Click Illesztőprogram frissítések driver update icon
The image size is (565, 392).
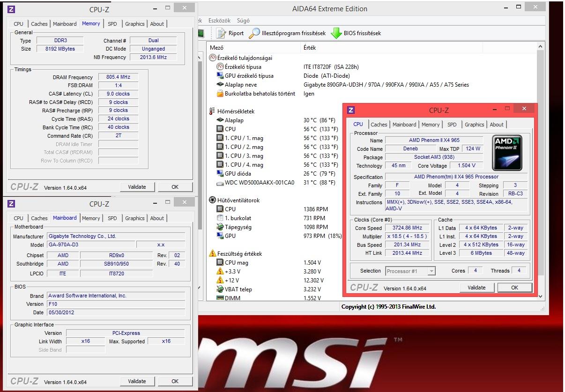(x=254, y=33)
